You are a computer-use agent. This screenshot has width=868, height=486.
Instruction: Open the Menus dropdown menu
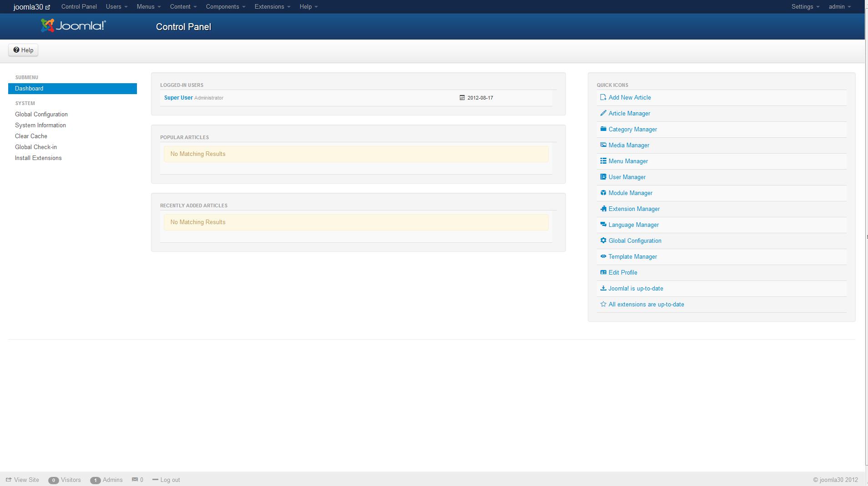click(149, 6)
